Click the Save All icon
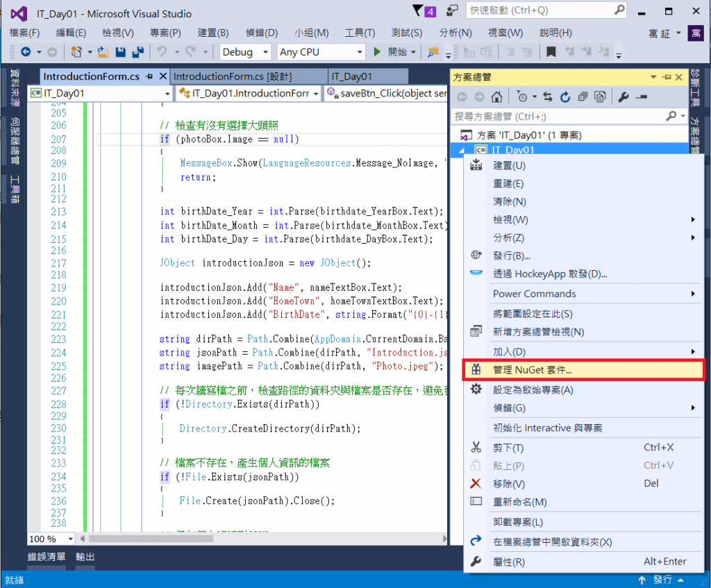This screenshot has height=588, width=711. pyautogui.click(x=138, y=52)
